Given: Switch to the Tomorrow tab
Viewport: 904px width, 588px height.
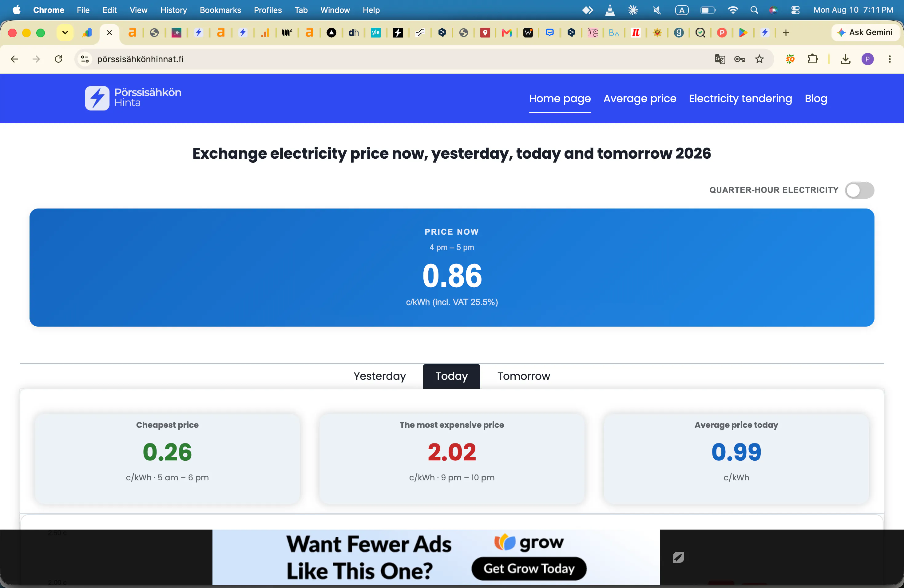Looking at the screenshot, I should [x=523, y=376].
